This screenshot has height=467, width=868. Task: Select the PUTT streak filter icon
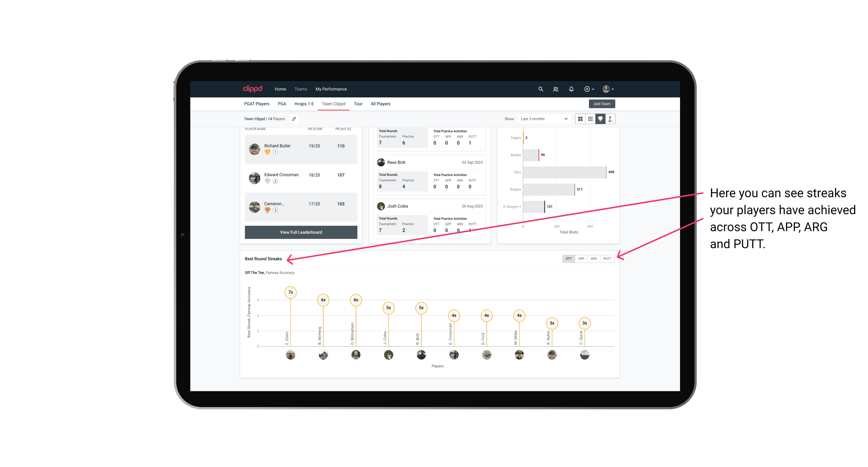click(x=608, y=259)
